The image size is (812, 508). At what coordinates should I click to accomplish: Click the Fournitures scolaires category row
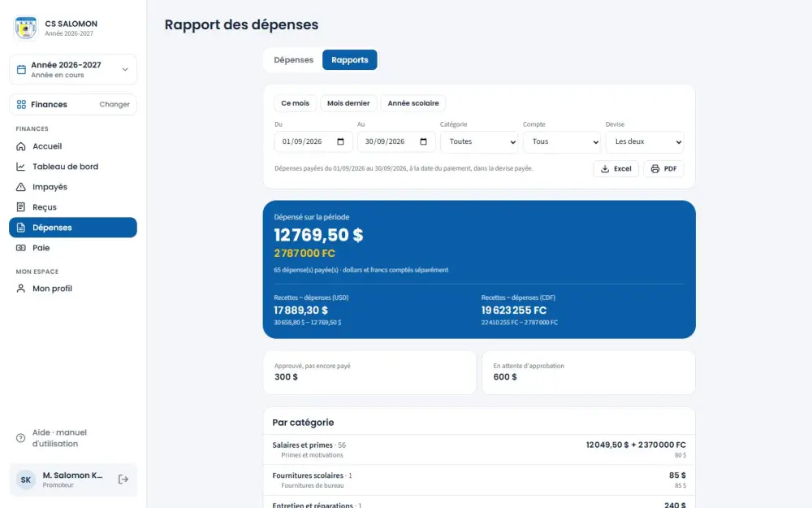[x=479, y=480]
